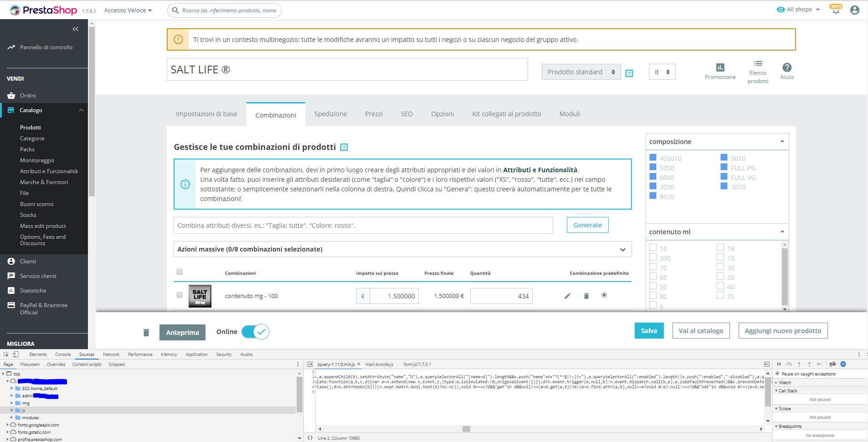Screen dimensions: 868x442
Task: Open Ordini in the sidebar
Action: click(28, 96)
